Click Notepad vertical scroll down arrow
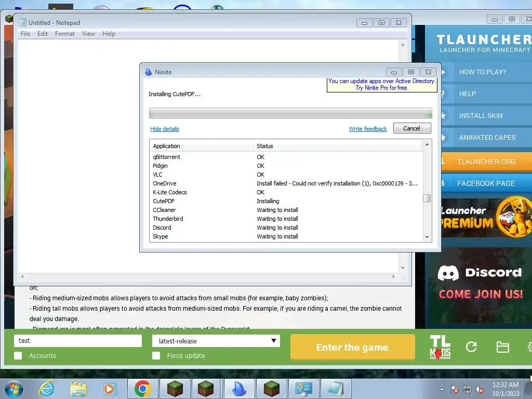Image resolution: width=532 pixels, height=399 pixels. click(x=403, y=268)
